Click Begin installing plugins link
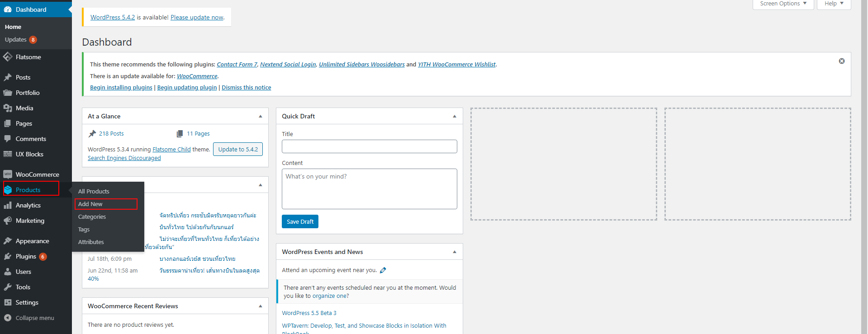The height and width of the screenshot is (334, 868). [121, 88]
